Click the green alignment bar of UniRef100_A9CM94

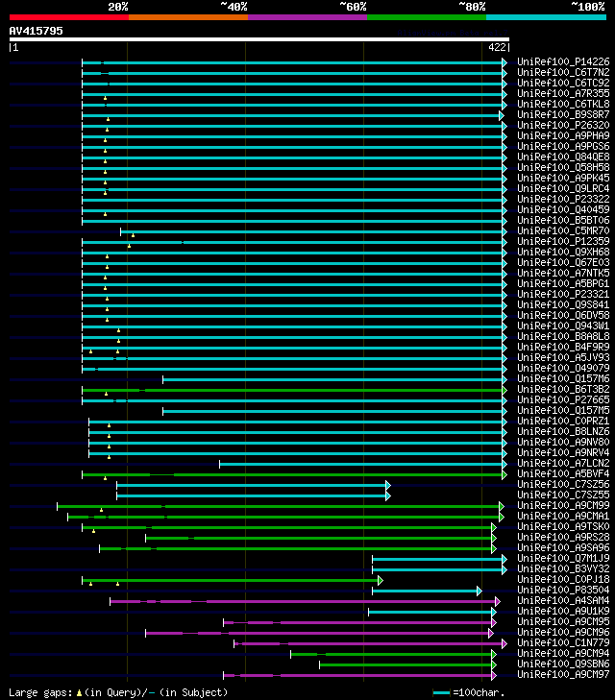tap(393, 654)
